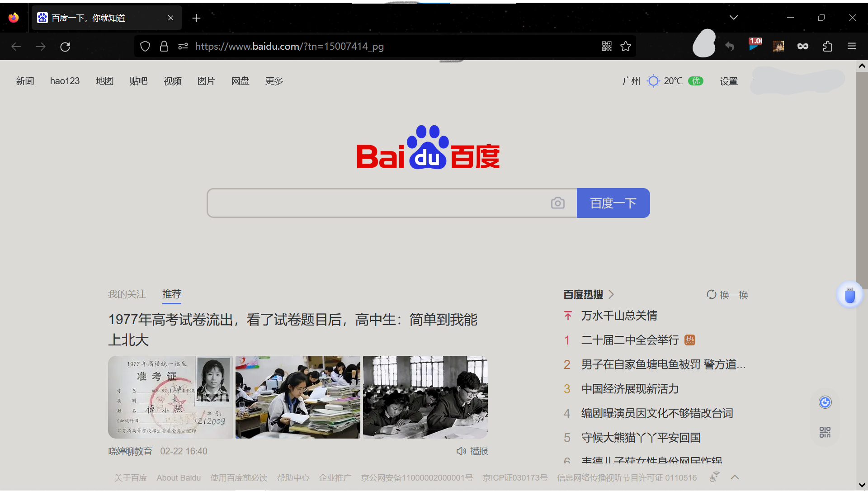Reload the Baidu page

coord(65,47)
